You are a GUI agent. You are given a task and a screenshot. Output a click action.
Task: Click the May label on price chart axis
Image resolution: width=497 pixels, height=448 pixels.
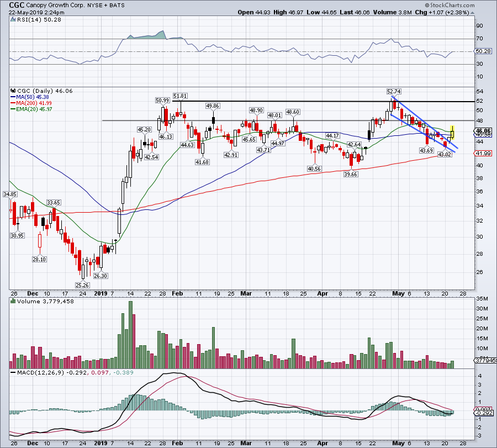[x=398, y=293]
